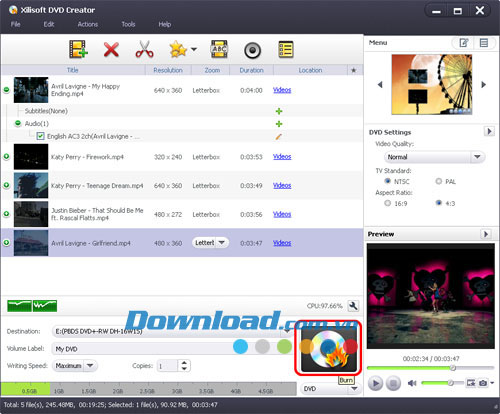
Task: Take a snapshot with the camera icon
Action: tap(483, 383)
